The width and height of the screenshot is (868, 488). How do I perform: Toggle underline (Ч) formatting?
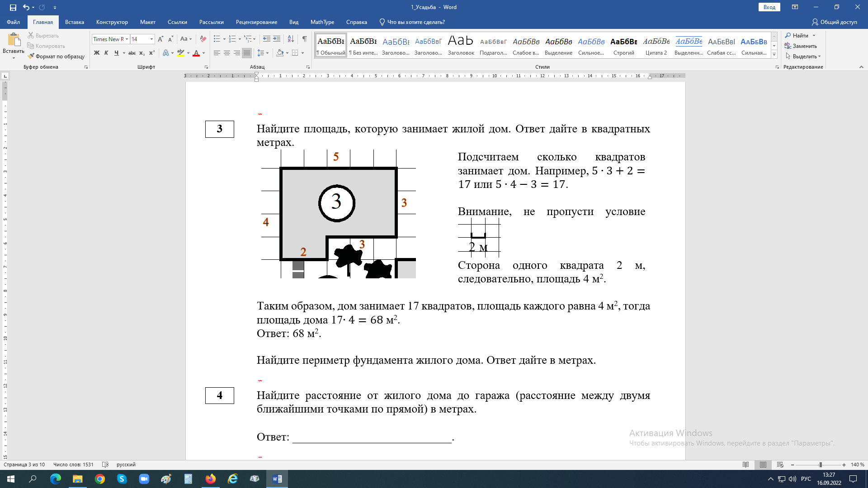click(116, 53)
